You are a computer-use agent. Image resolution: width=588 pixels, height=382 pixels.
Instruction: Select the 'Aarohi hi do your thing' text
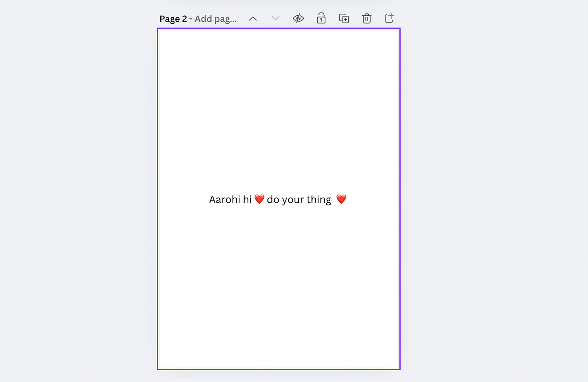point(278,199)
